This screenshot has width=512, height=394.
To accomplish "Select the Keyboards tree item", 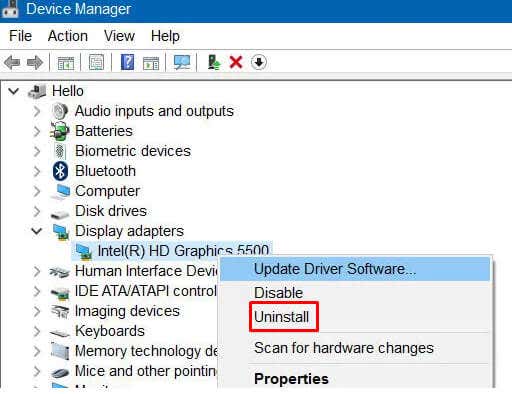I will pos(110,331).
